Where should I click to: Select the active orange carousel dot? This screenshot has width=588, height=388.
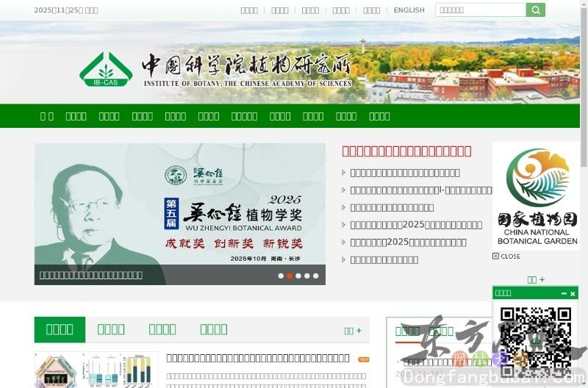click(290, 276)
